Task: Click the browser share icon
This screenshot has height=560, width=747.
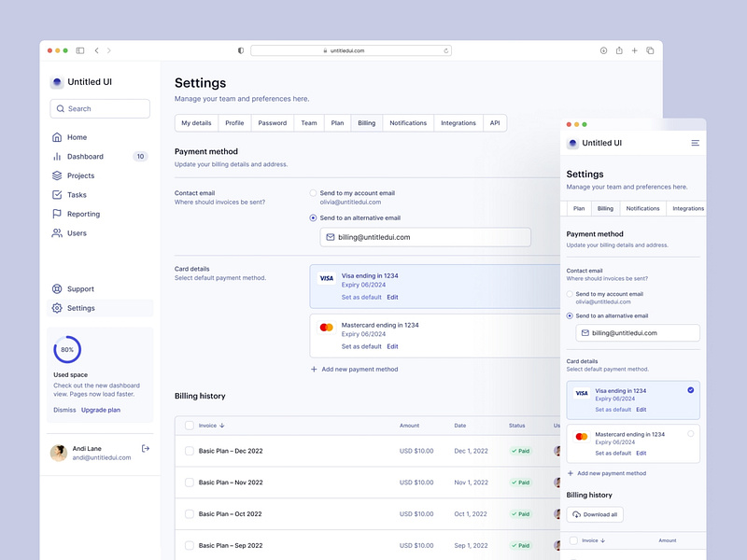Action: point(618,50)
